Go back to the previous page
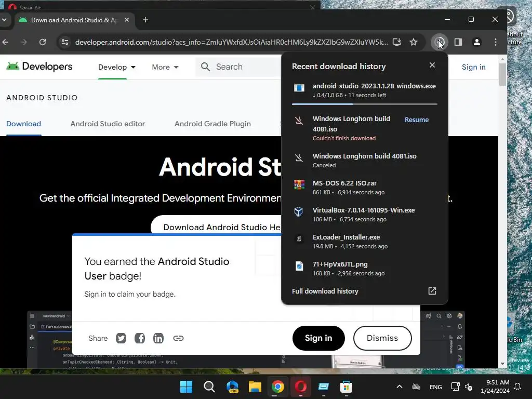Image resolution: width=532 pixels, height=399 pixels. click(x=6, y=42)
